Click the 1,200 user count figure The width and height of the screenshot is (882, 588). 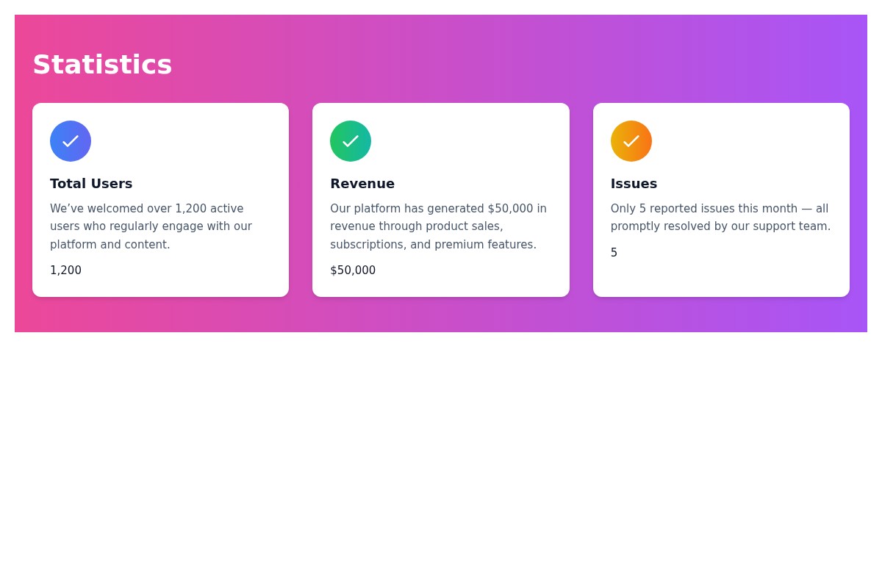65,270
